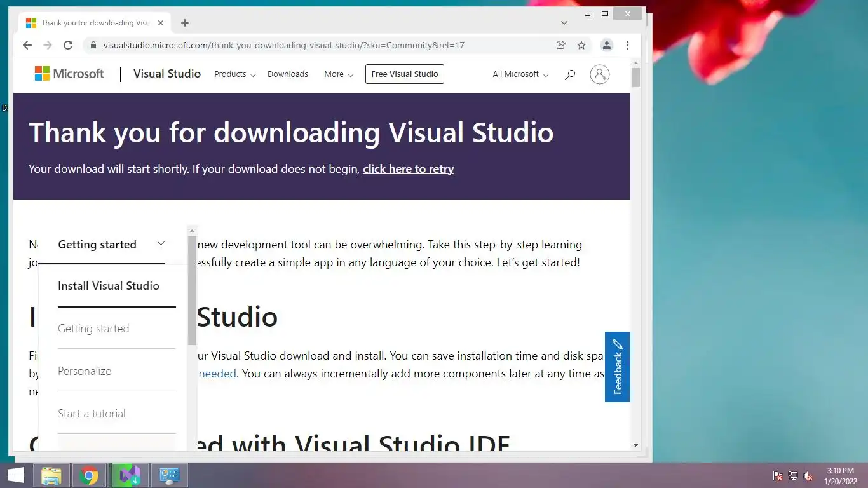868x488 pixels.
Task: Click the dropdown list scroll up arrow
Action: [x=192, y=230]
